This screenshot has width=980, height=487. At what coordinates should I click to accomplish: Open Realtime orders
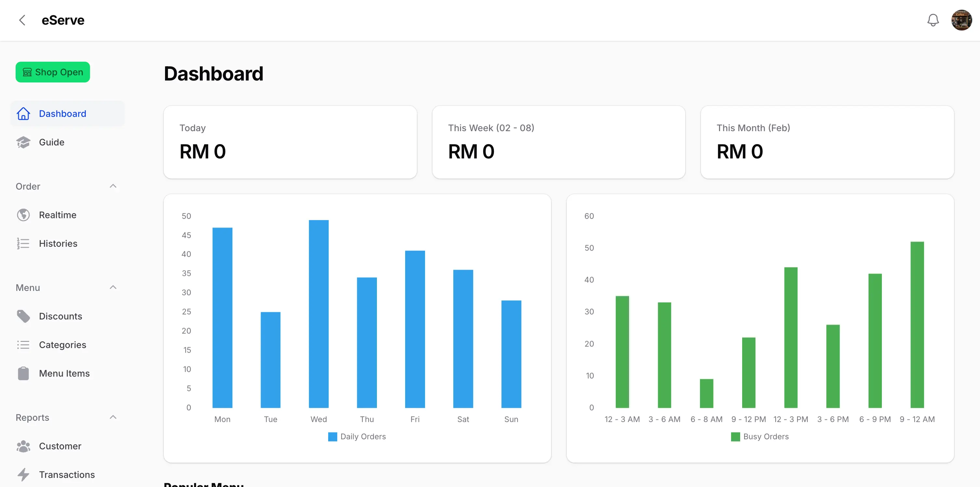click(x=67, y=215)
